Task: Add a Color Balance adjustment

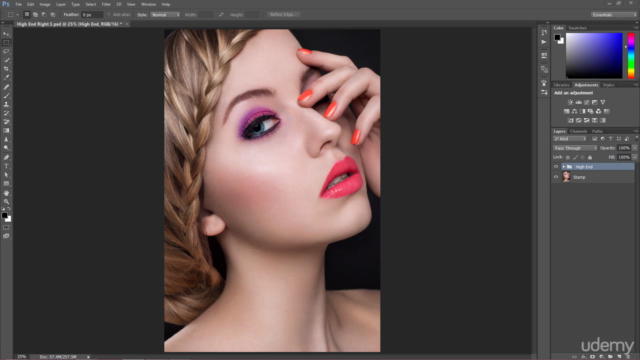Action: tap(574, 111)
